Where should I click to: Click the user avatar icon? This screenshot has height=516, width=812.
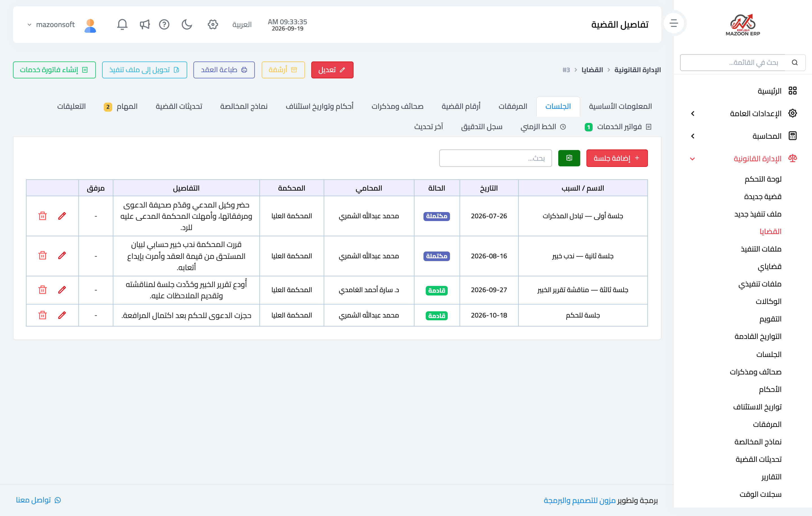91,25
